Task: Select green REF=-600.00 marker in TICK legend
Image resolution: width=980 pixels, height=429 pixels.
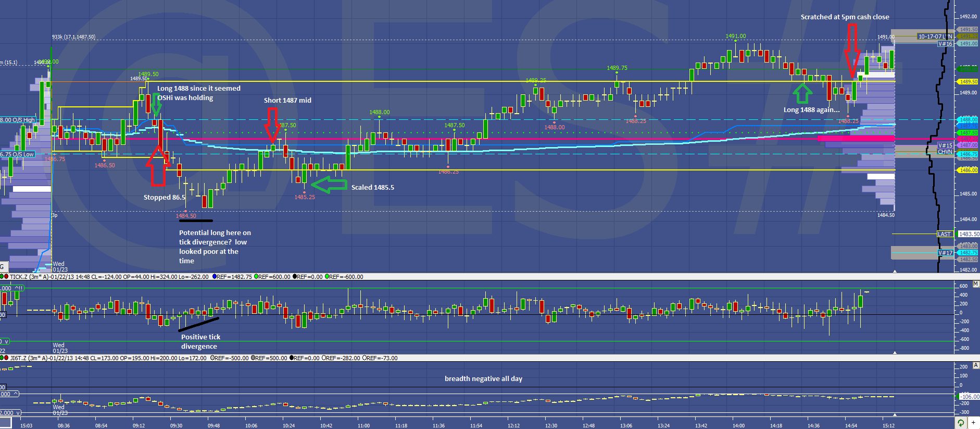Action: pos(327,277)
